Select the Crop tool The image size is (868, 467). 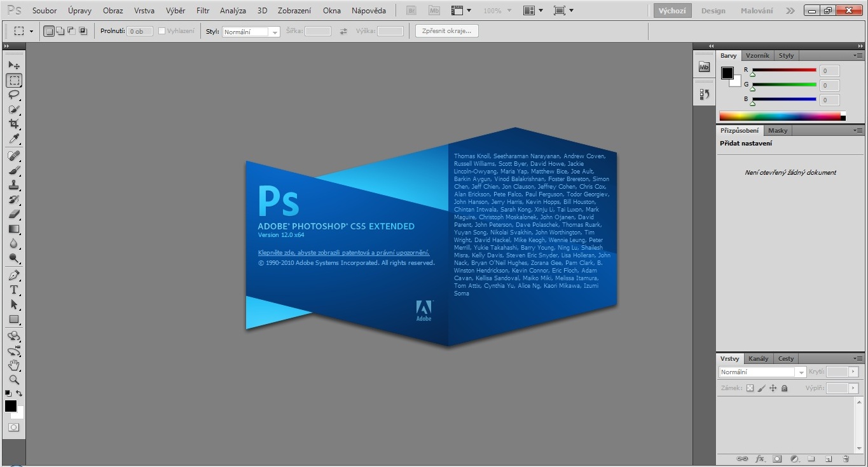click(13, 124)
